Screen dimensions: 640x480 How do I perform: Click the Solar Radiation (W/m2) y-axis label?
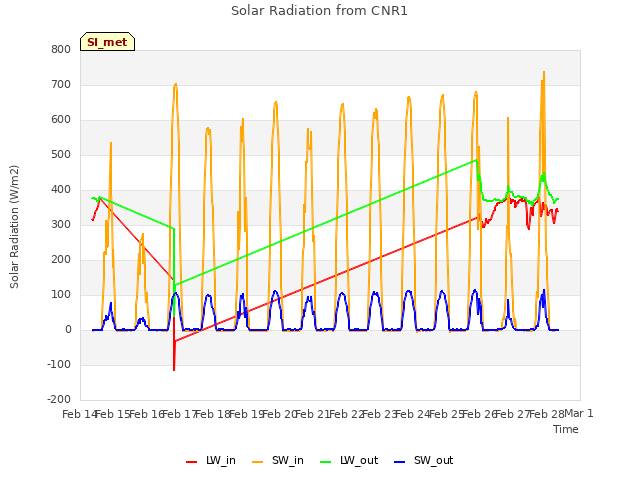(14, 227)
